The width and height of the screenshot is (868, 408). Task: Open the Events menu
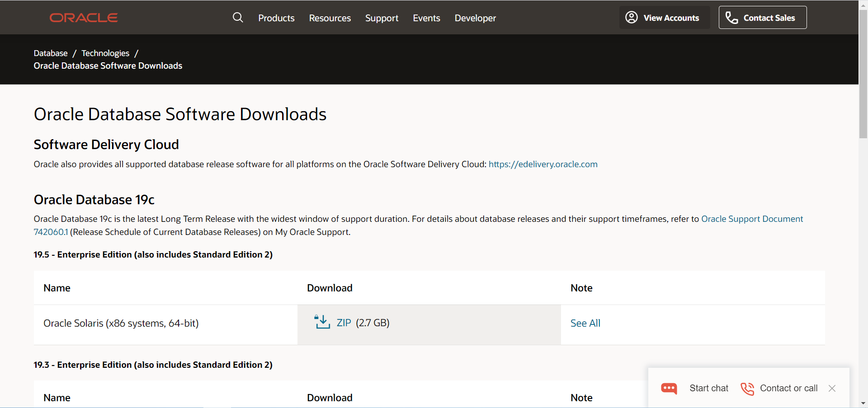pyautogui.click(x=426, y=18)
